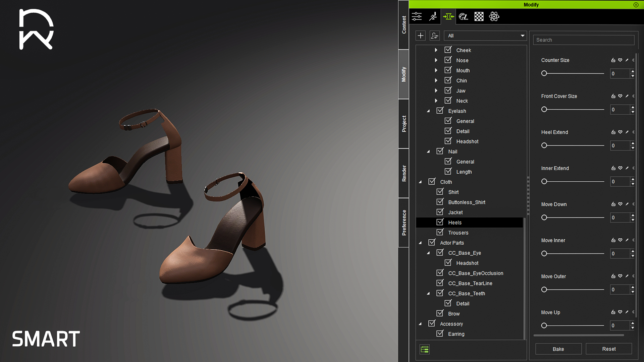
Task: Click the Bake button
Action: tap(558, 349)
